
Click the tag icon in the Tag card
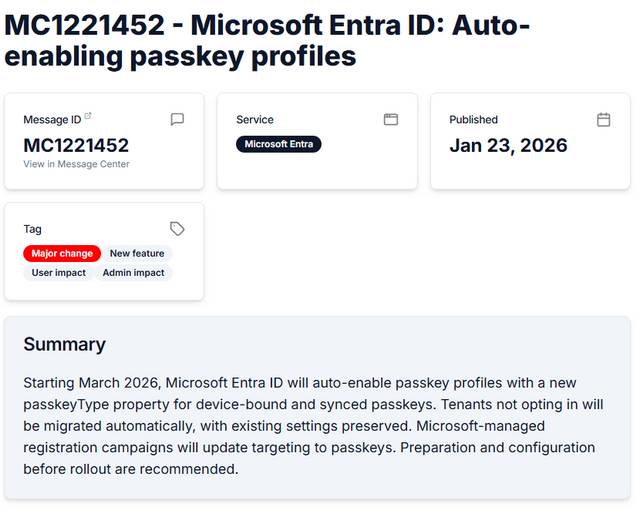pos(177,228)
